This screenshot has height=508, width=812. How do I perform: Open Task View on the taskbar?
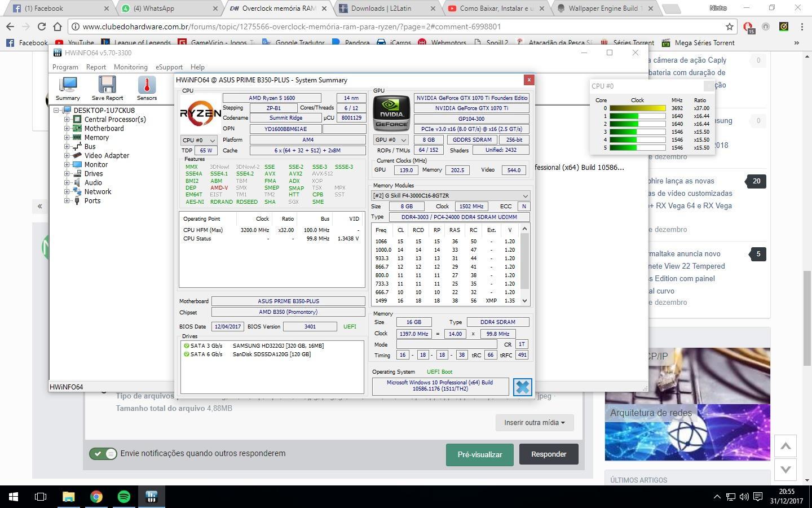click(41, 497)
